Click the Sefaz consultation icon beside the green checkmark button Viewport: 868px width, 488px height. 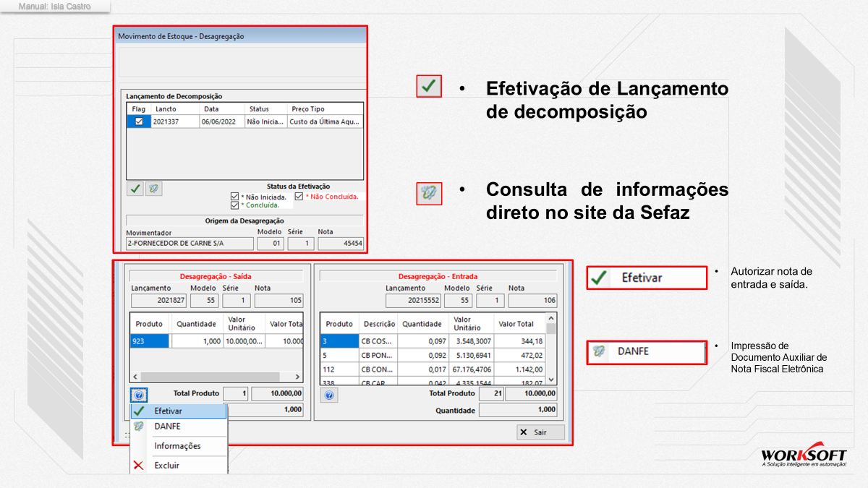click(x=153, y=189)
